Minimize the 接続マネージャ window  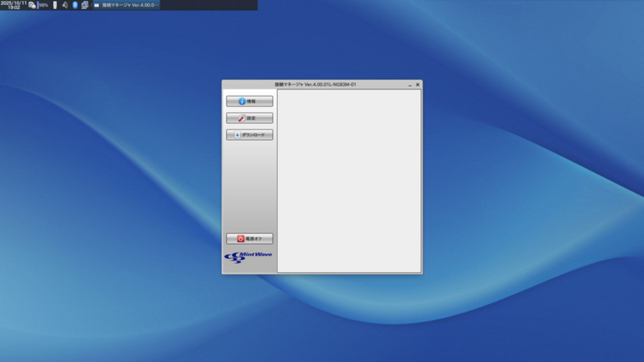point(410,85)
